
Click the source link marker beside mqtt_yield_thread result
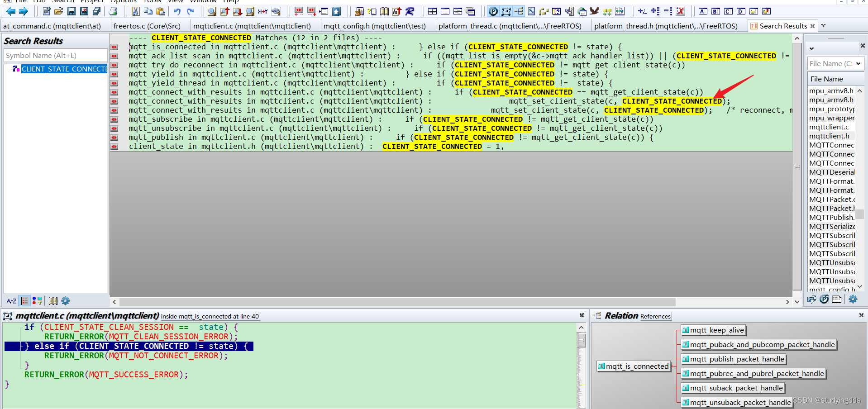pos(114,83)
